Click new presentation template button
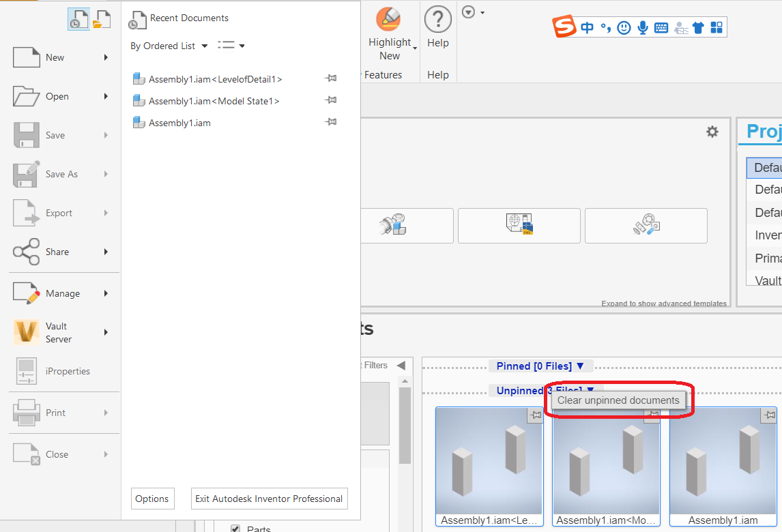Viewport: 782px width, 532px height. tap(646, 225)
